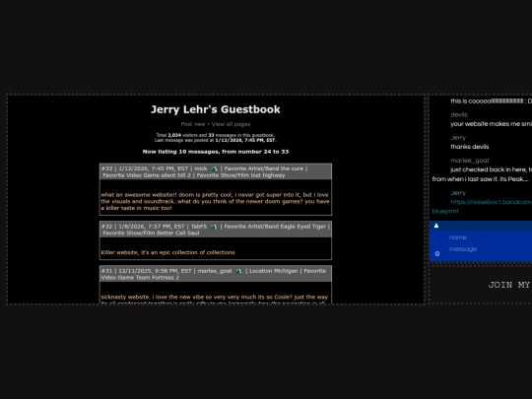Click the chatbox user profile icon
This screenshot has height=399, width=532.
click(x=436, y=226)
